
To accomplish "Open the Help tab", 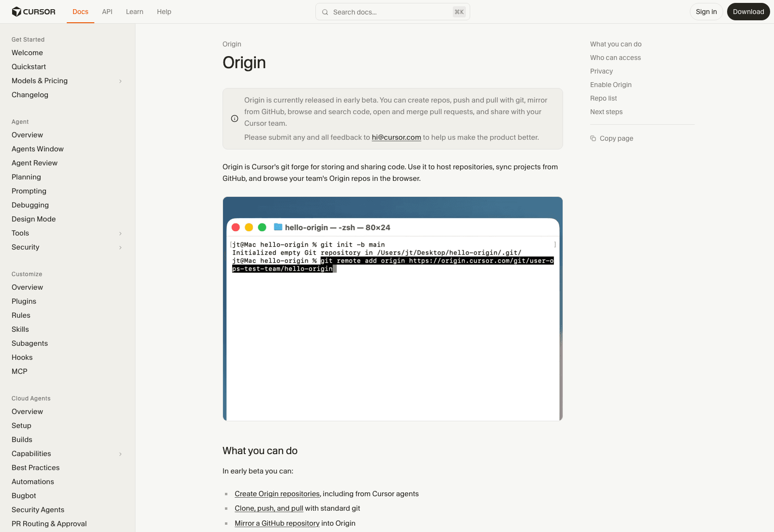I will coord(164,12).
